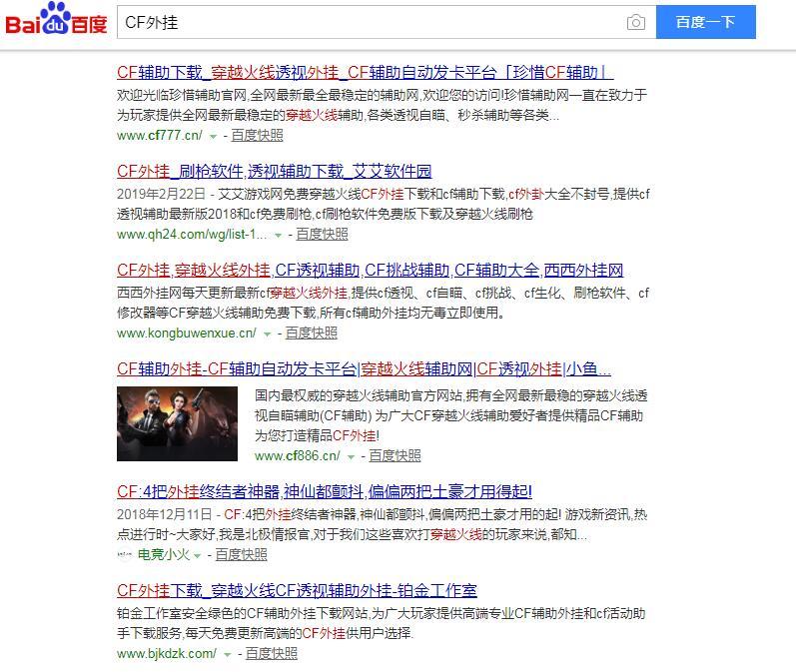The width and height of the screenshot is (796, 672).
Task: Open 百度快照 for www.cf777.cn result
Action: (257, 136)
